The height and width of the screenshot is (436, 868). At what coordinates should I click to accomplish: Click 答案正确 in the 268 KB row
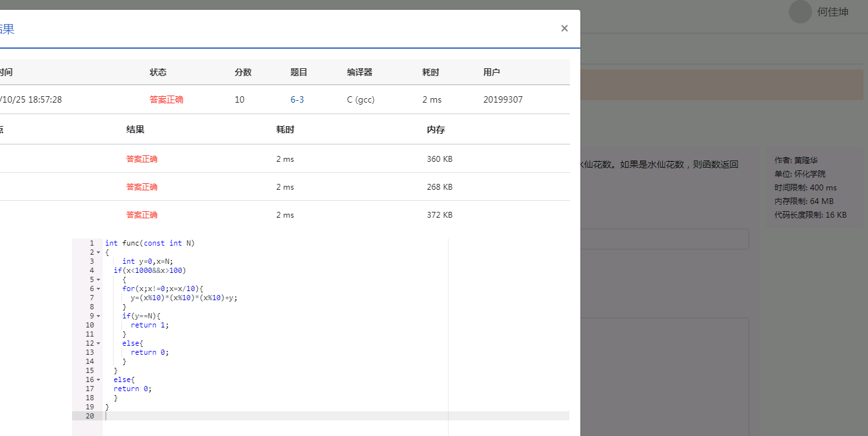[x=142, y=186]
